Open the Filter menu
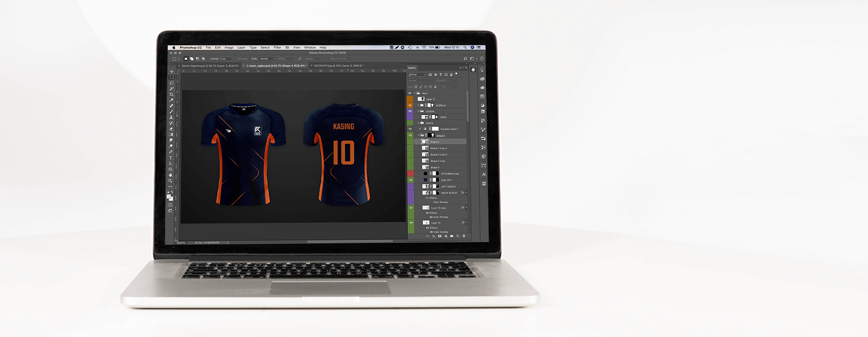Image resolution: width=868 pixels, height=337 pixels. [277, 48]
